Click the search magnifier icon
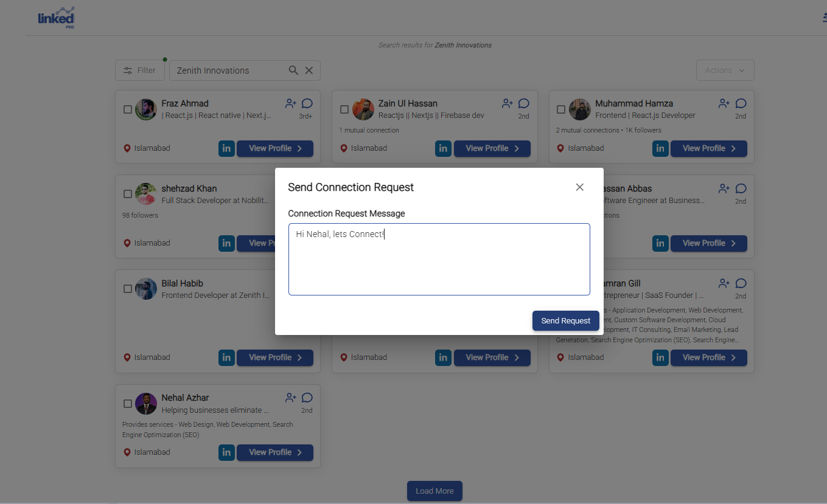This screenshot has height=504, width=827. click(x=293, y=71)
